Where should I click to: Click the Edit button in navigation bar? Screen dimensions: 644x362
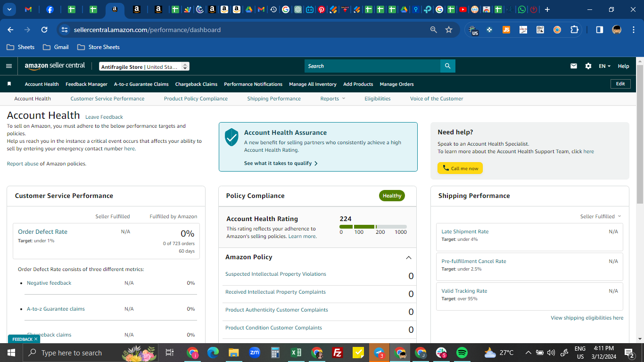[620, 84]
